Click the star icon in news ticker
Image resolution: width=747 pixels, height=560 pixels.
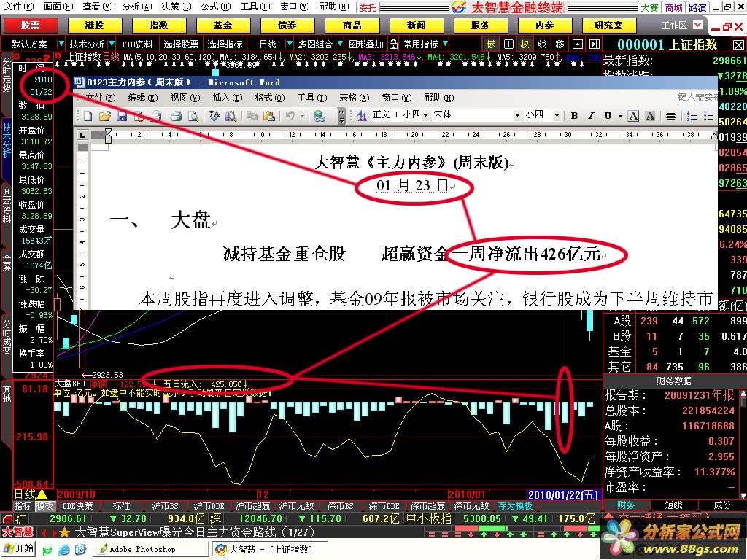click(x=64, y=532)
